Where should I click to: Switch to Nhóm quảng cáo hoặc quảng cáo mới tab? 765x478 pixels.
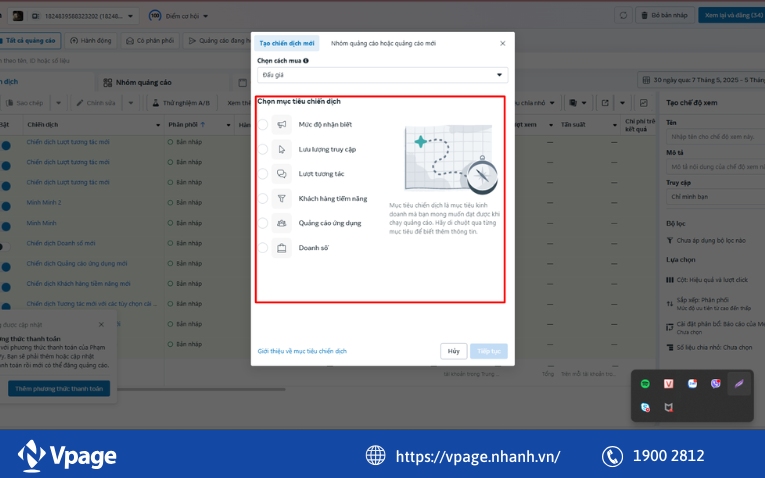[383, 43]
